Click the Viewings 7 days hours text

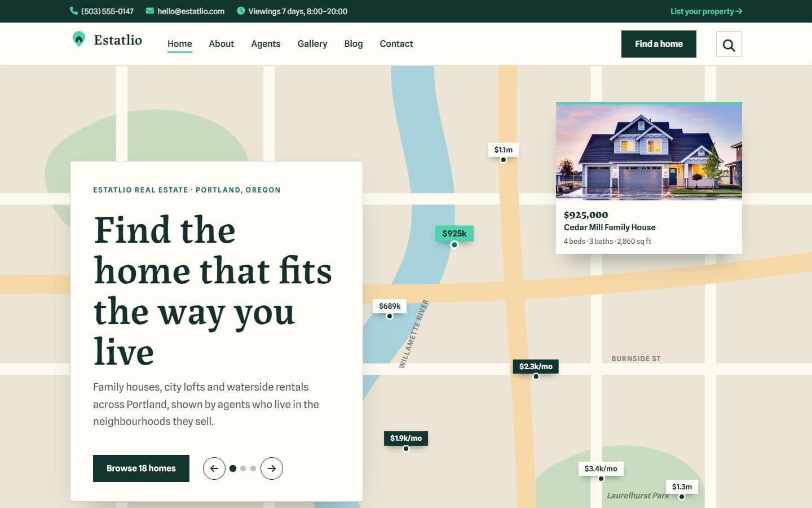[x=298, y=11]
